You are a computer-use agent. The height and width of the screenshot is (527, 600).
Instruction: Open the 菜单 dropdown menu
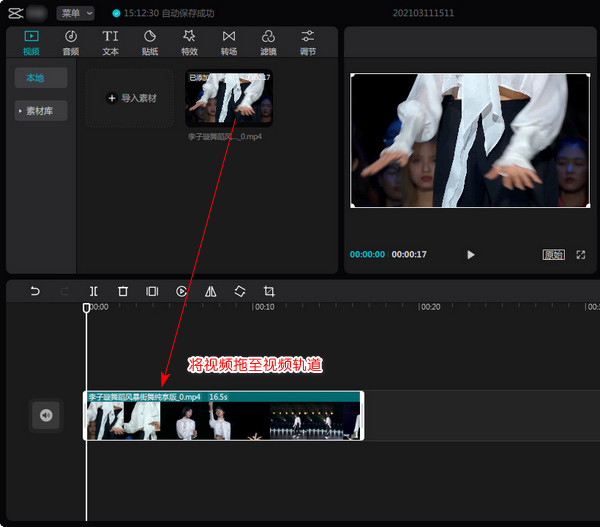pyautogui.click(x=75, y=13)
